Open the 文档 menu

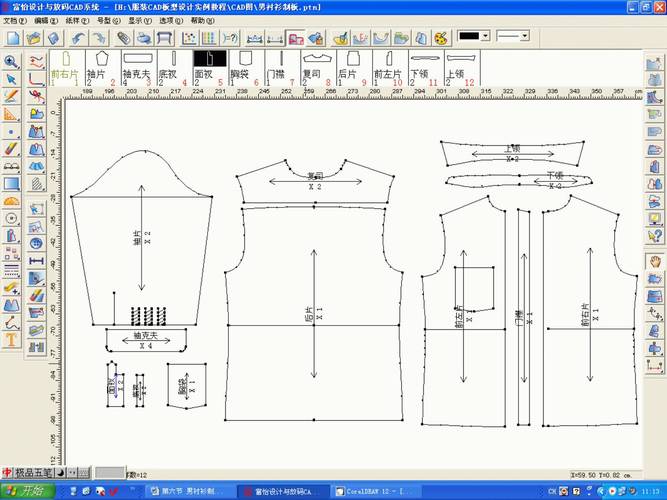15,20
